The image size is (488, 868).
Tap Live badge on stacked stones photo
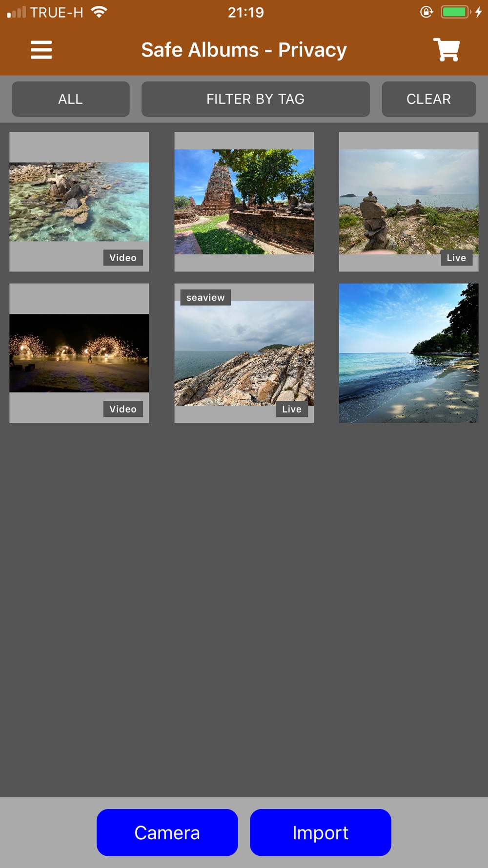457,258
